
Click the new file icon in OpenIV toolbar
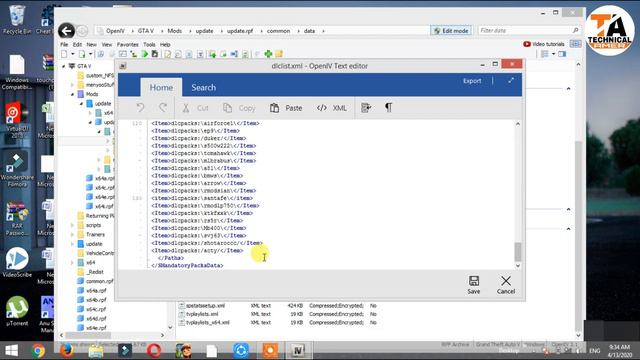[64, 54]
